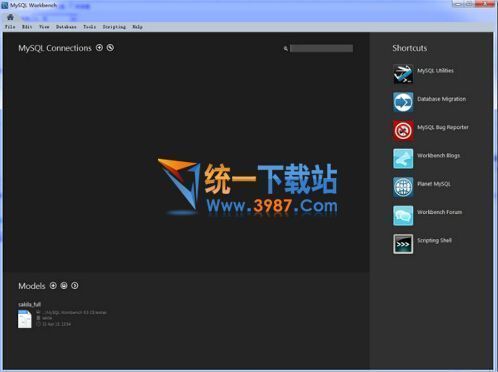498x372 pixels.
Task: Click the MySQL Bug Reporter label
Action: point(443,127)
